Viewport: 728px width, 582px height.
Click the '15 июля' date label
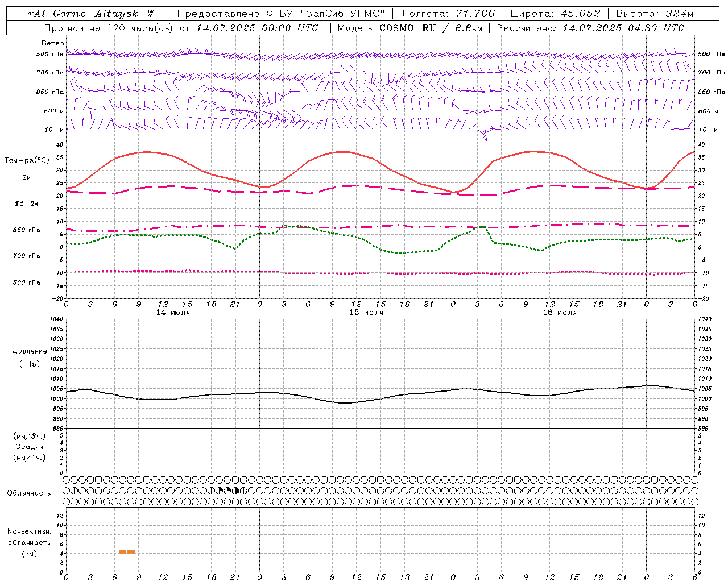(x=366, y=313)
